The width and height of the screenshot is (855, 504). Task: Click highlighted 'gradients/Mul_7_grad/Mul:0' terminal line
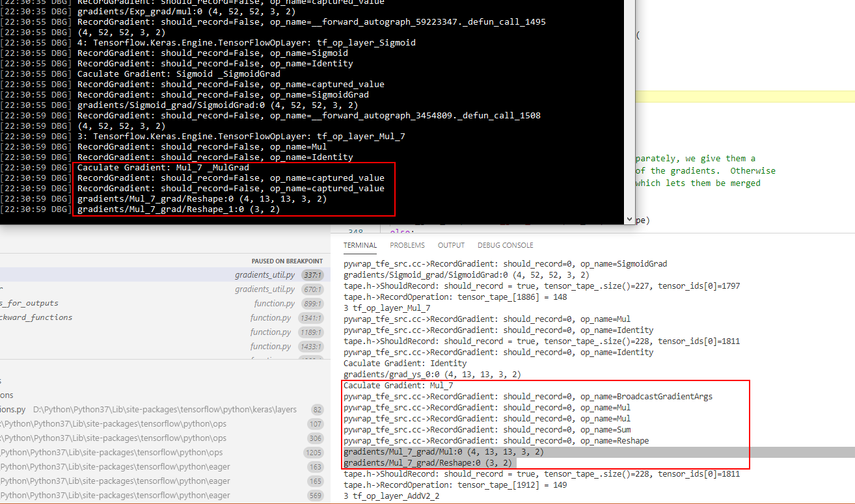(x=444, y=452)
